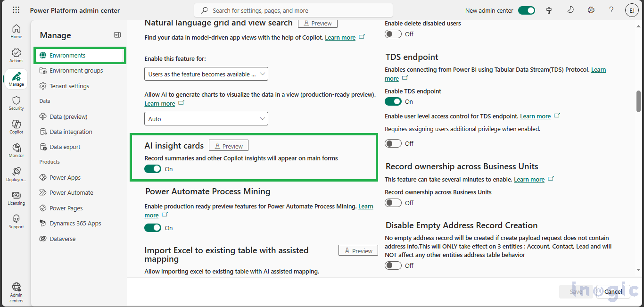644x307 pixels.
Task: Click the vertical page scrollbar thumb
Action: pos(639,101)
